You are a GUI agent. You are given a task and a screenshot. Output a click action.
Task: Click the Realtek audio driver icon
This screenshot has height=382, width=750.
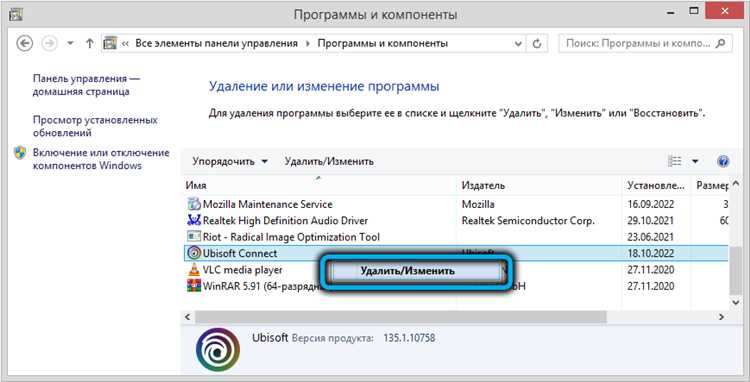[x=194, y=220]
